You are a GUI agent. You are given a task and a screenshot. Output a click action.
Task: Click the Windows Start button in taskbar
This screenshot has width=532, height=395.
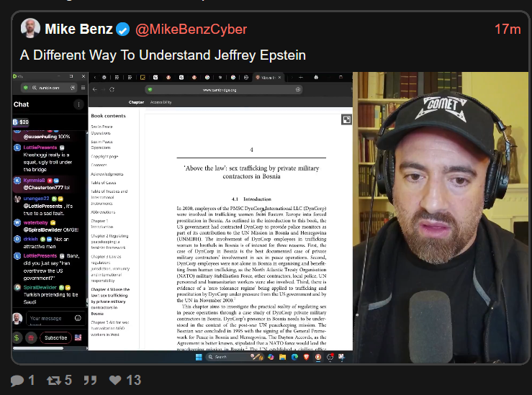tap(199, 357)
